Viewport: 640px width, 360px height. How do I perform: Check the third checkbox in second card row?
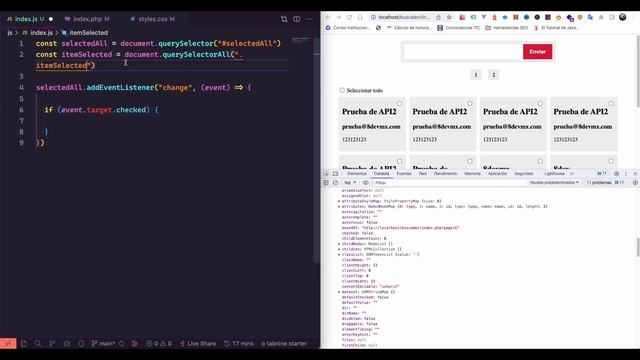(x=540, y=161)
